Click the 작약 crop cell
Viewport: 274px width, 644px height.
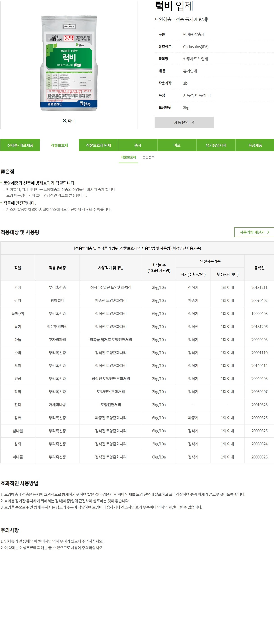click(x=18, y=392)
